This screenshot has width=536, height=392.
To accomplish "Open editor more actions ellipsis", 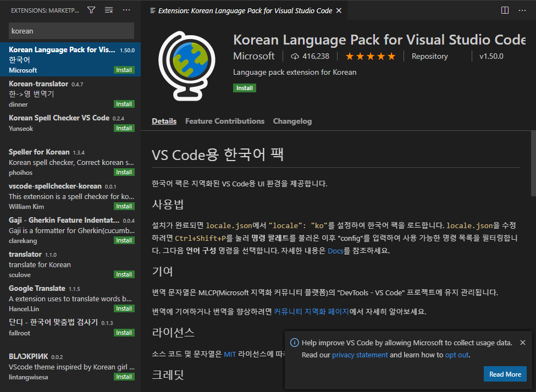I will click(x=522, y=10).
